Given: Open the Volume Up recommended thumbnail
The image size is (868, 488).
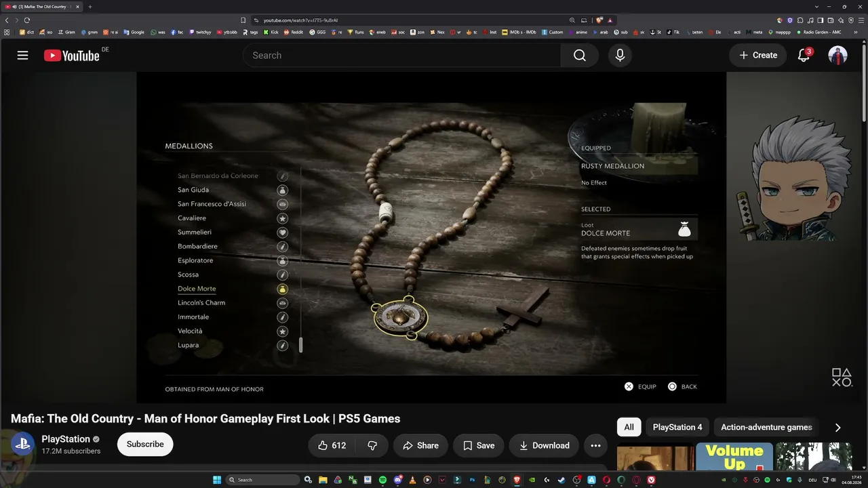Looking at the screenshot, I should click(734, 457).
